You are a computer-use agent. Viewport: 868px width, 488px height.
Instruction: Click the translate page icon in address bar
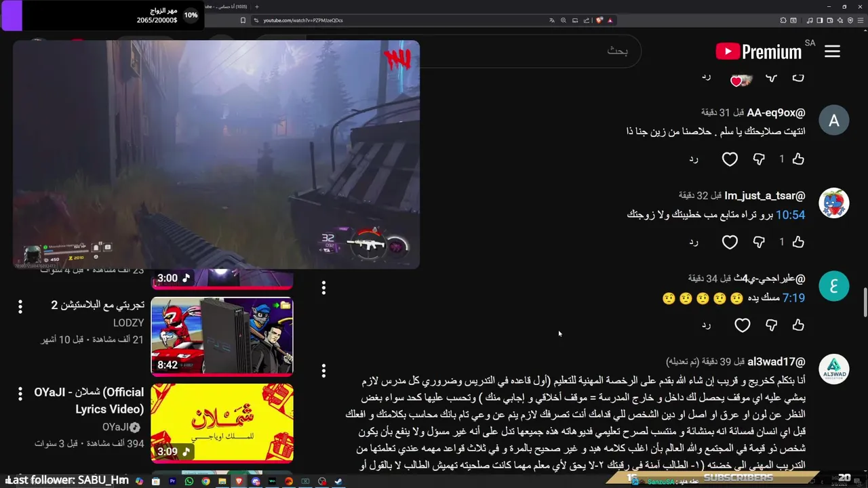click(552, 20)
